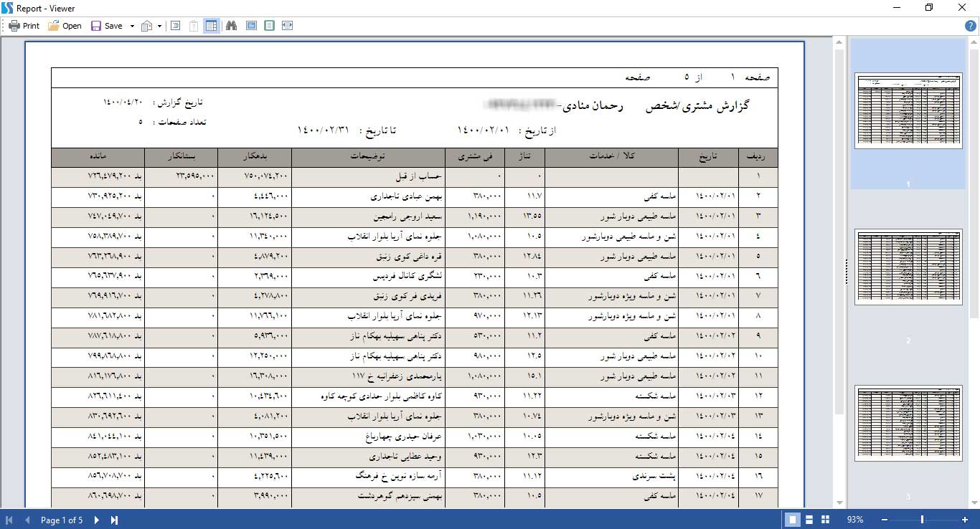
Task: Toggle the Bookmarks panel icon
Action: tap(176, 26)
